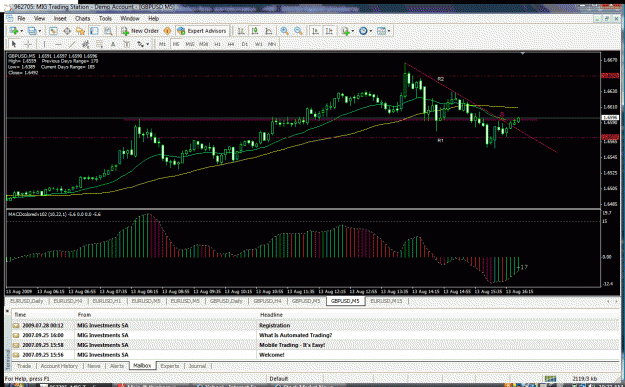Viewport: 625px width, 387px height.
Task: Open the What Is Automated Trading? message
Action: (x=315, y=335)
